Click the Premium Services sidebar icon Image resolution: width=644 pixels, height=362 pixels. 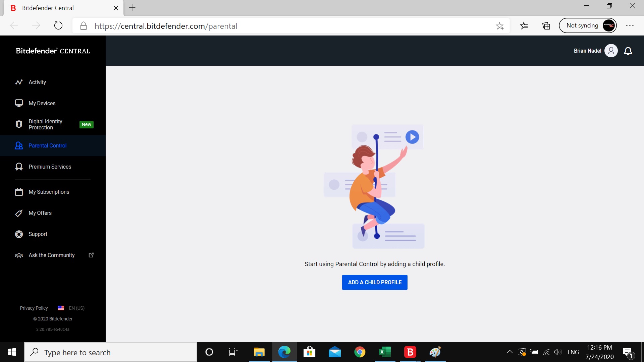coord(18,167)
